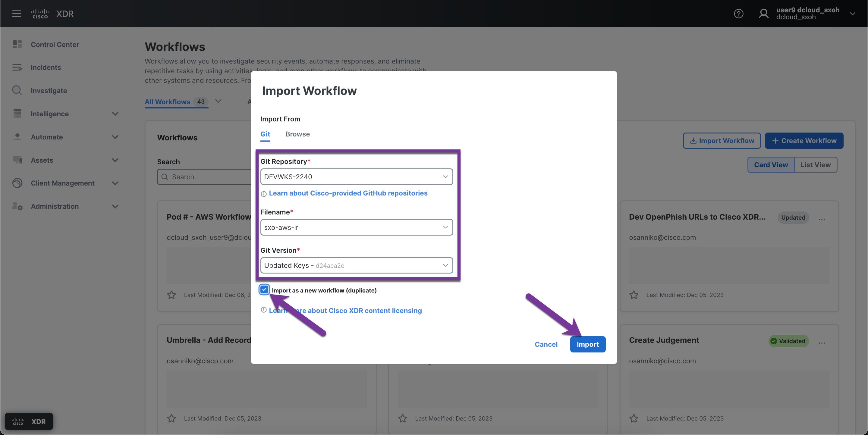Open the Git Repository dropdown
Image resolution: width=868 pixels, height=435 pixels.
[357, 177]
